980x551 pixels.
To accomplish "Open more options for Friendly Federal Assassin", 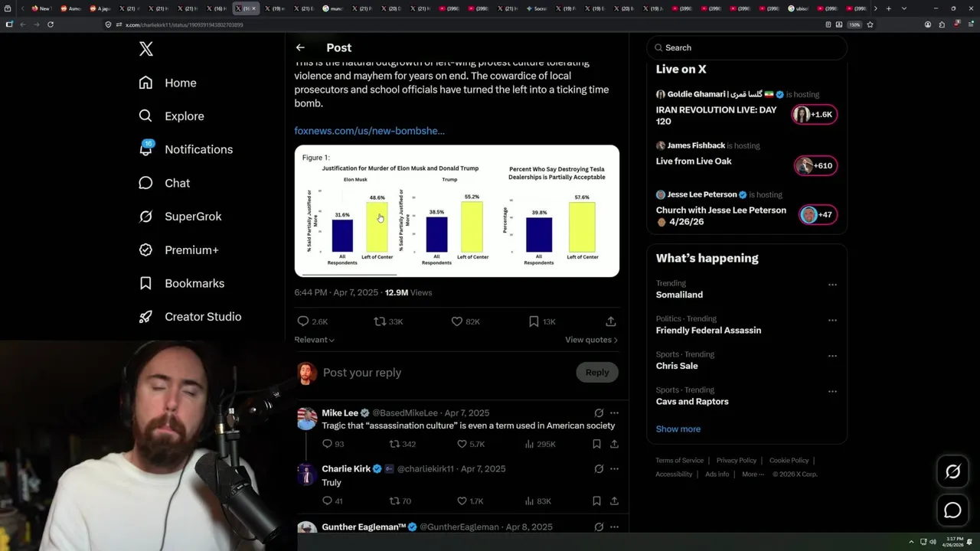I will point(832,320).
